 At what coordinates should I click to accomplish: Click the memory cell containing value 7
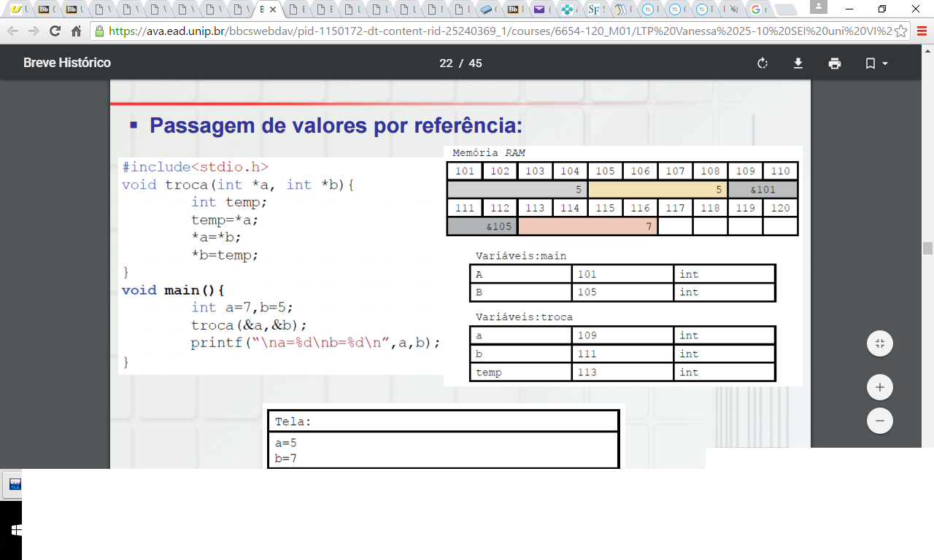coord(587,226)
